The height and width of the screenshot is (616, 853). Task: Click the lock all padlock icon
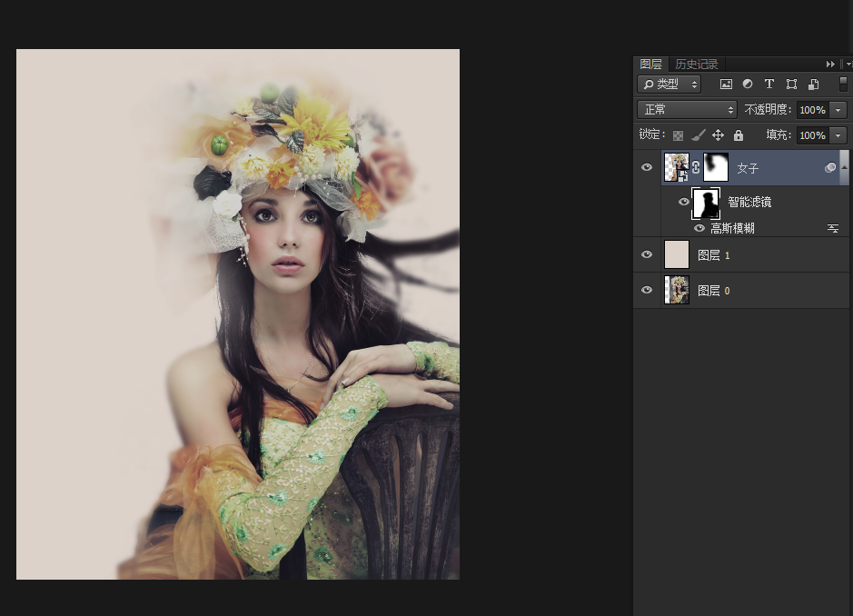pos(739,135)
